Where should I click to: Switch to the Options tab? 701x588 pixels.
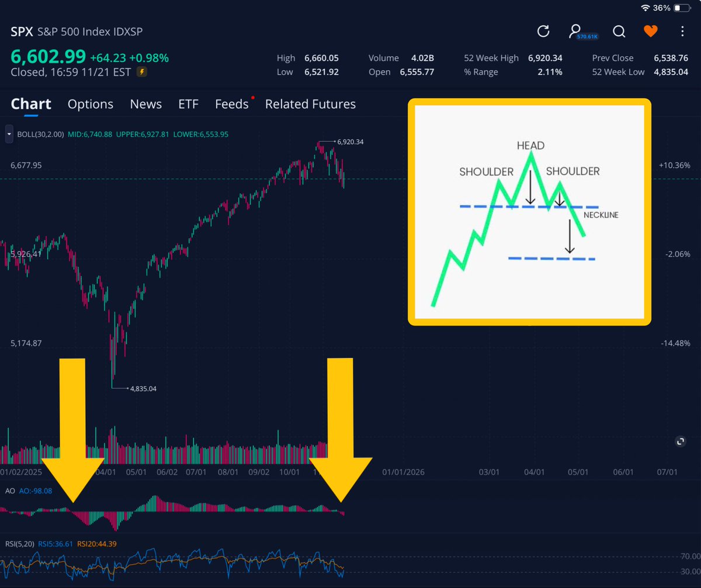point(91,104)
